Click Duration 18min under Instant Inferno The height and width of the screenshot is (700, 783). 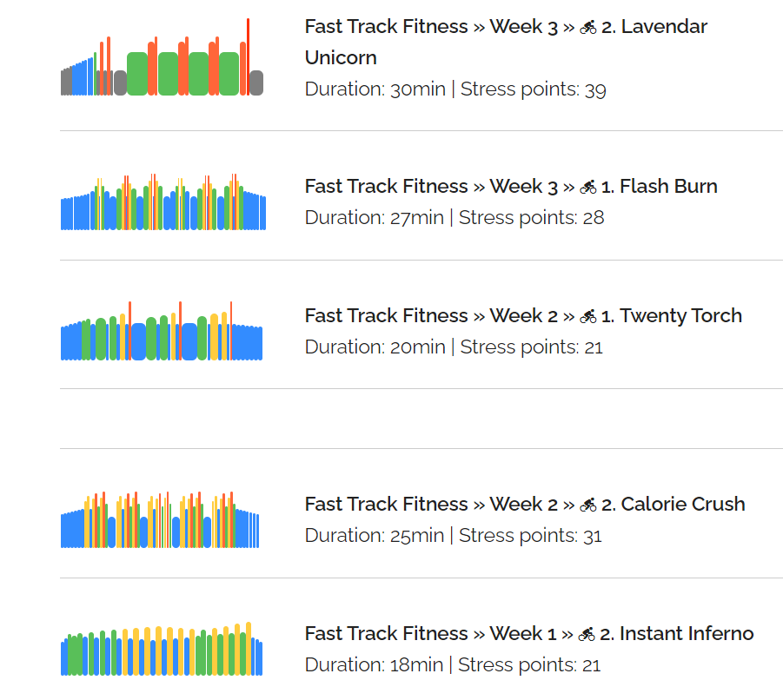[374, 665]
